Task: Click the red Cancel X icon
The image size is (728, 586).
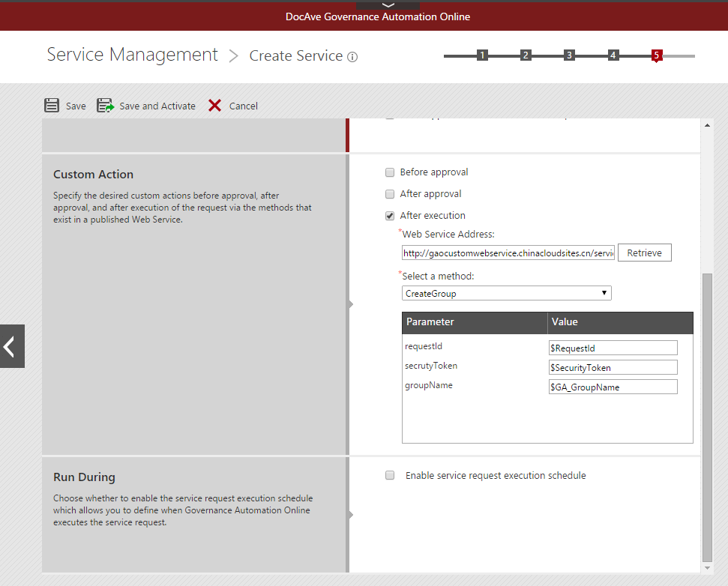Action: click(215, 106)
